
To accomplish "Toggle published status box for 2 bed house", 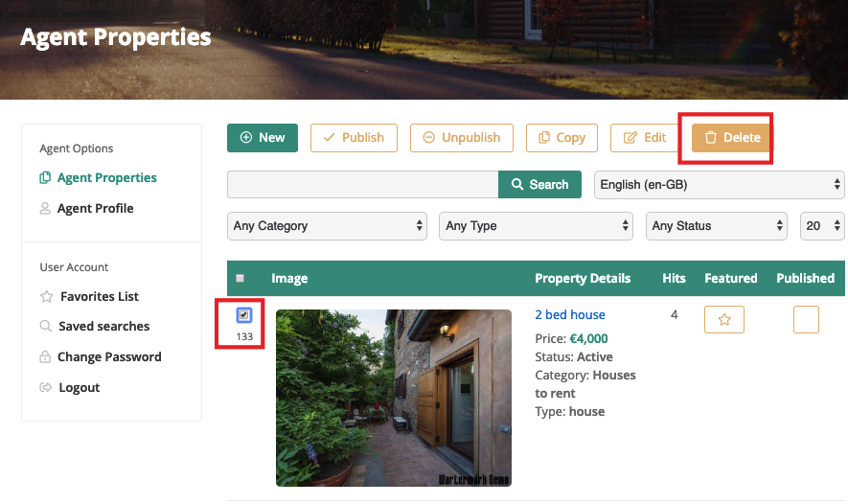I will pos(806,320).
